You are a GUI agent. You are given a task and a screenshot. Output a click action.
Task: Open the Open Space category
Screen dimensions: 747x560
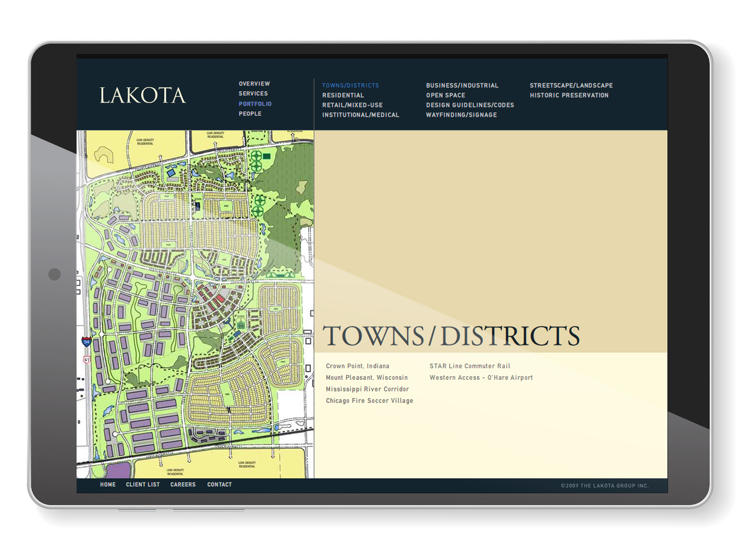click(445, 95)
